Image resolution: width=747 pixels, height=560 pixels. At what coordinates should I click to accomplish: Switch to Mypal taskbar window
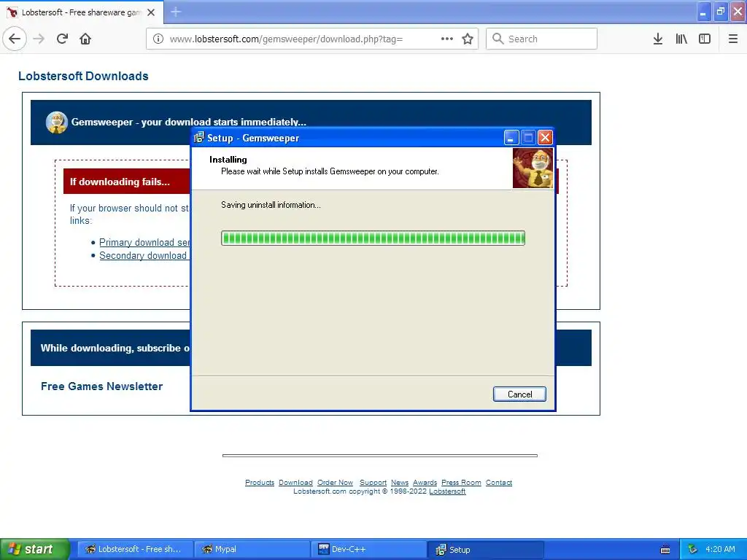[x=252, y=550]
